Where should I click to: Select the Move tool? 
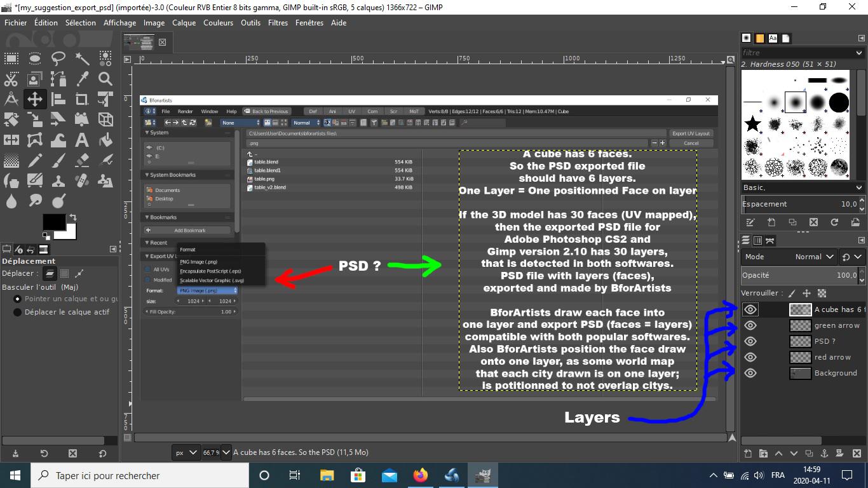pyautogui.click(x=35, y=99)
